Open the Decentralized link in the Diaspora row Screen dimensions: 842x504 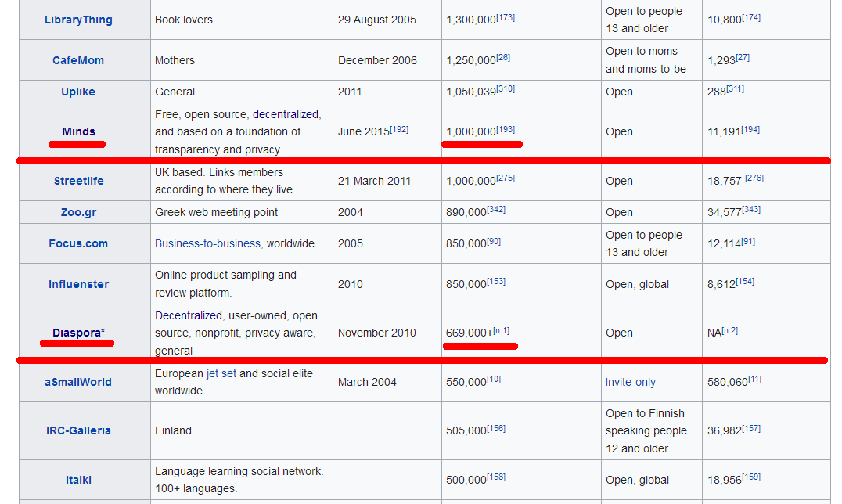189,315
